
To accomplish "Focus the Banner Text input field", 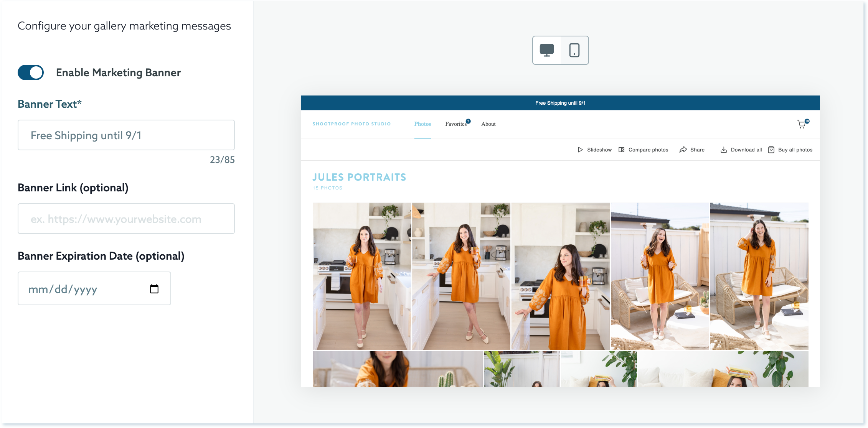I will (126, 135).
